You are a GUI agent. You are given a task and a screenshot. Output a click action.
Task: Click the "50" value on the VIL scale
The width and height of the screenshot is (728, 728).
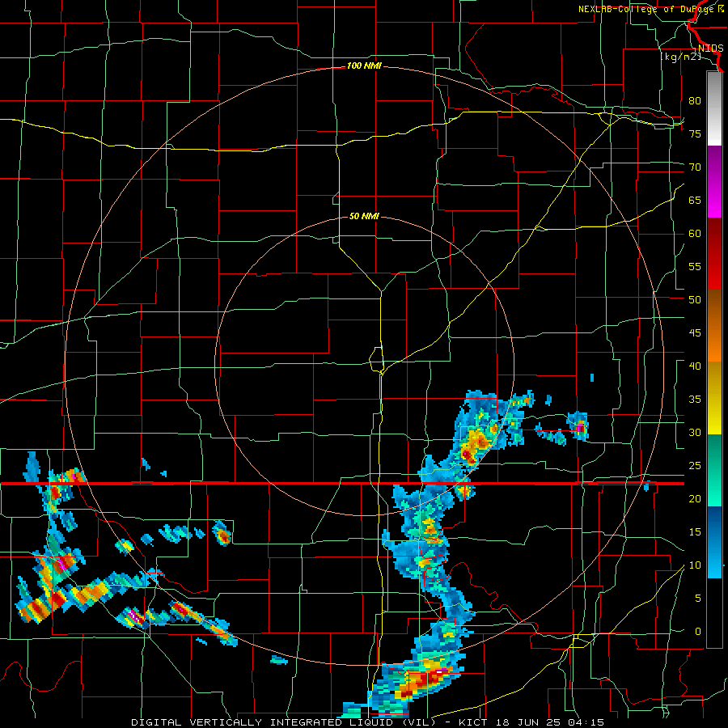[x=695, y=300]
